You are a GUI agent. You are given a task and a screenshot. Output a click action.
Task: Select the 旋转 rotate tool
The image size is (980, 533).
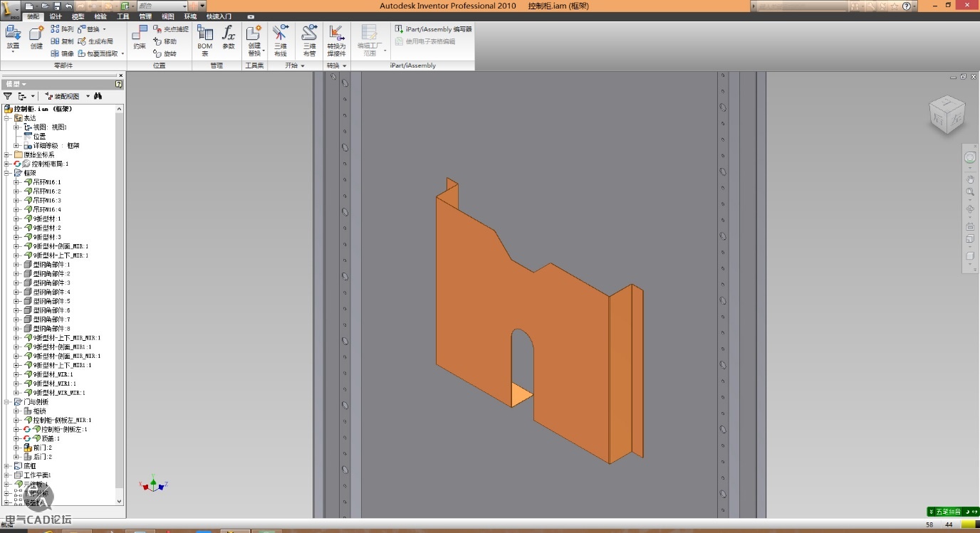165,53
